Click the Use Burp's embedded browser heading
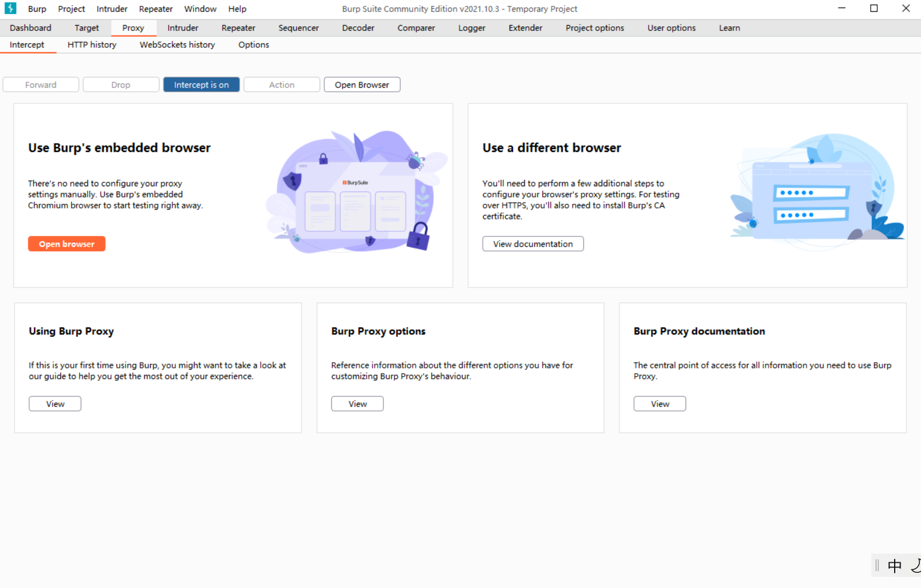The width and height of the screenshot is (921, 588). tap(119, 148)
